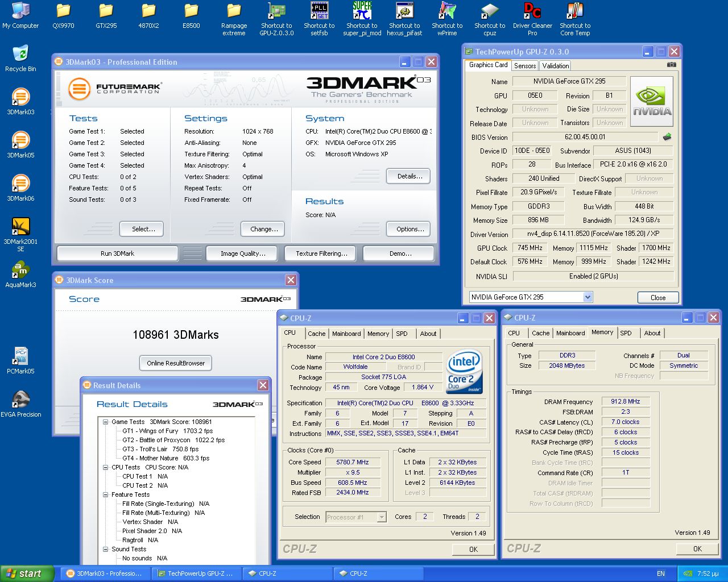Launch the PCMark05 desktop icon
Image resolution: width=728 pixels, height=582 pixels.
(20, 361)
